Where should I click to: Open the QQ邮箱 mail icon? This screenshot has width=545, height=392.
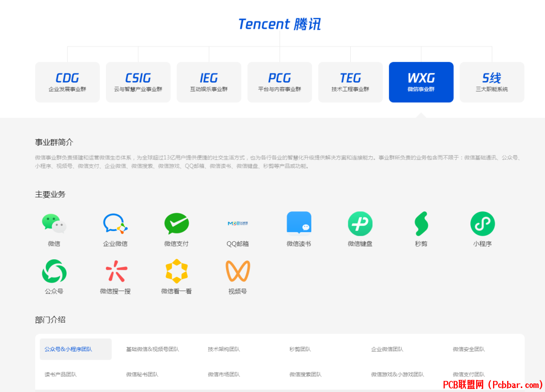point(238,223)
